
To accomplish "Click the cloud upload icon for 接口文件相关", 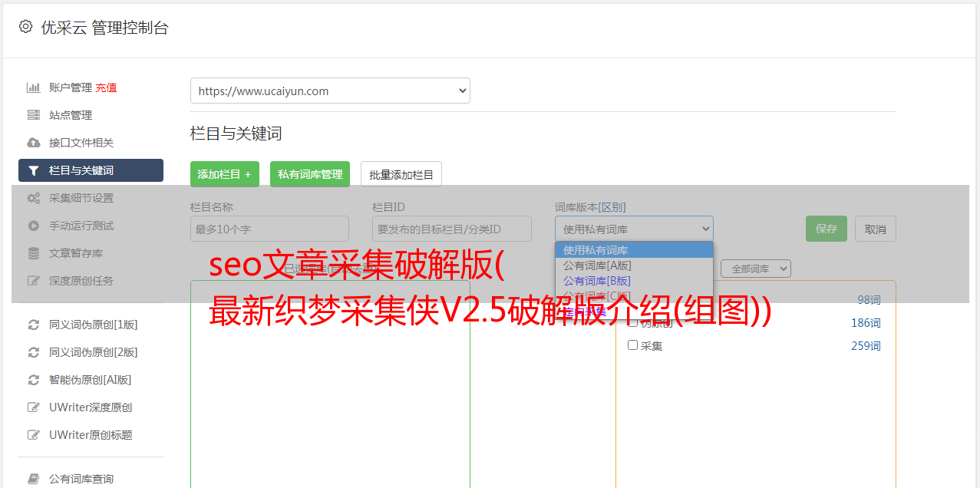I will point(34,143).
